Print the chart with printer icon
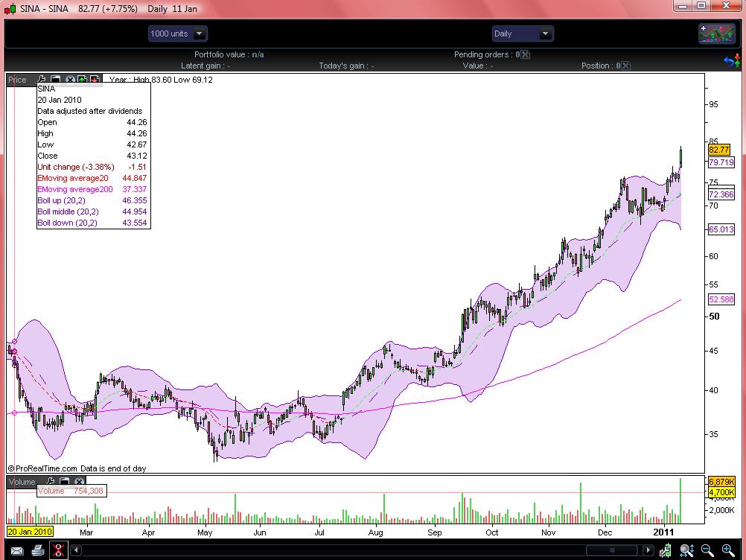This screenshot has width=746, height=560. 37,551
